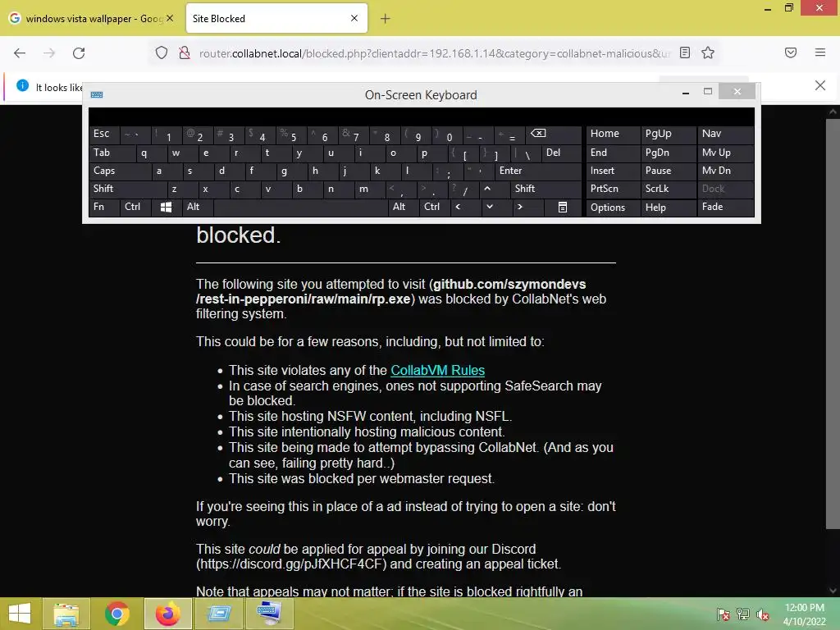Toggle reader view icon in address bar
The width and height of the screenshot is (840, 630).
pyautogui.click(x=685, y=52)
